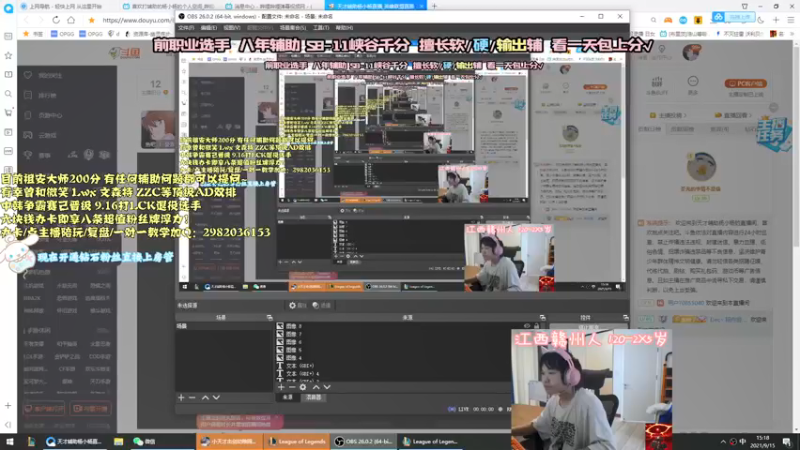Click the heart item in Douyu's left sidebar
Viewport: 800px width, 450px height.
point(45,76)
